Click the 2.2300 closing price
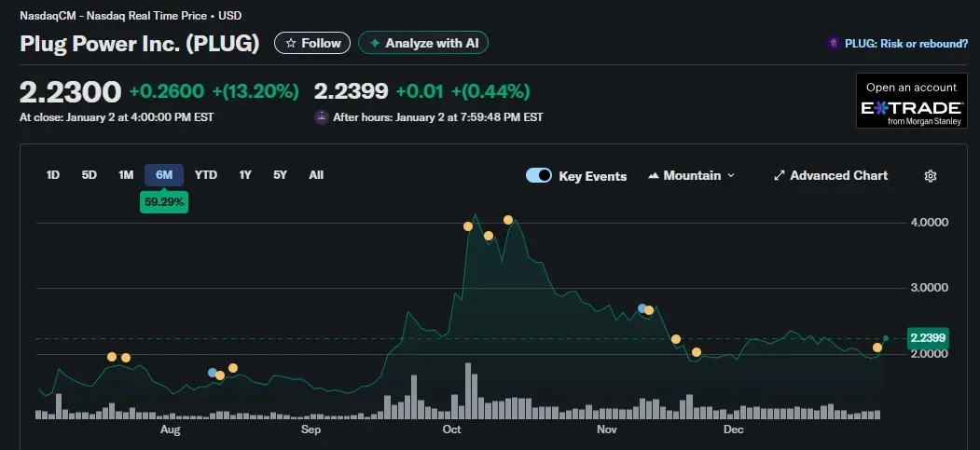Image resolution: width=980 pixels, height=450 pixels. coord(70,92)
